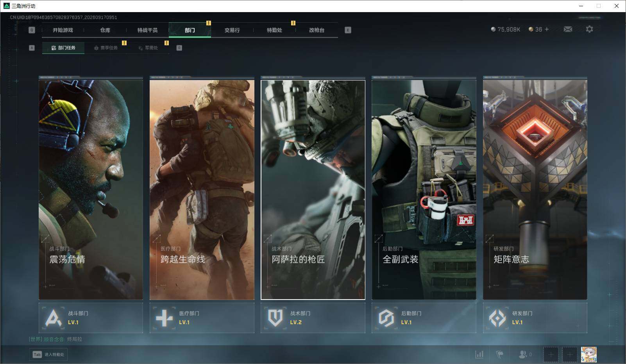Viewport: 626px width, 364px height.
Task: Click the coin icon next to 75,908K
Action: coord(493,29)
